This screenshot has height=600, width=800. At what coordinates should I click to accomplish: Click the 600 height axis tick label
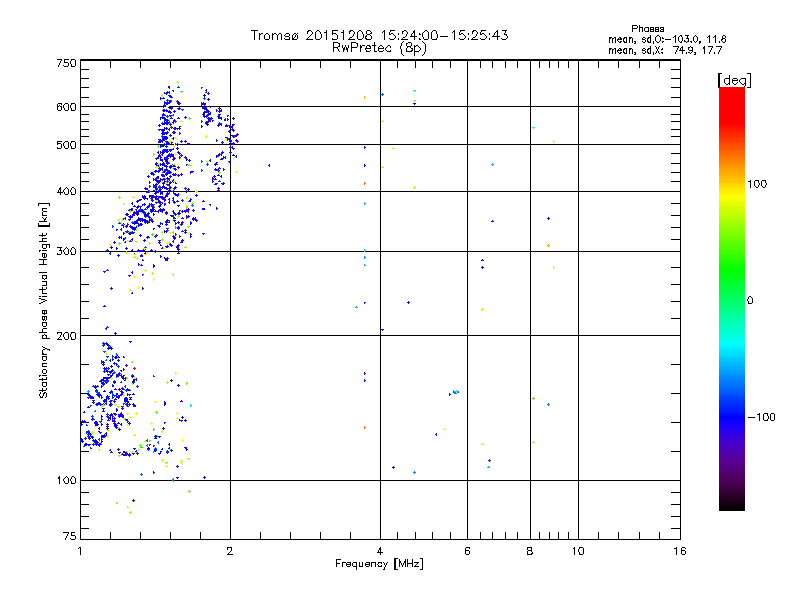[66, 107]
